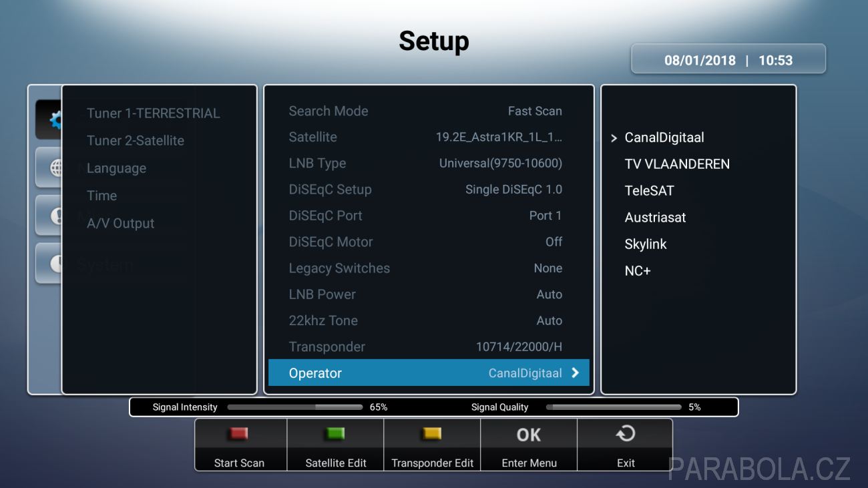Click the green Satellite Edit button icon
Image resolution: width=868 pixels, height=488 pixels.
(x=335, y=434)
